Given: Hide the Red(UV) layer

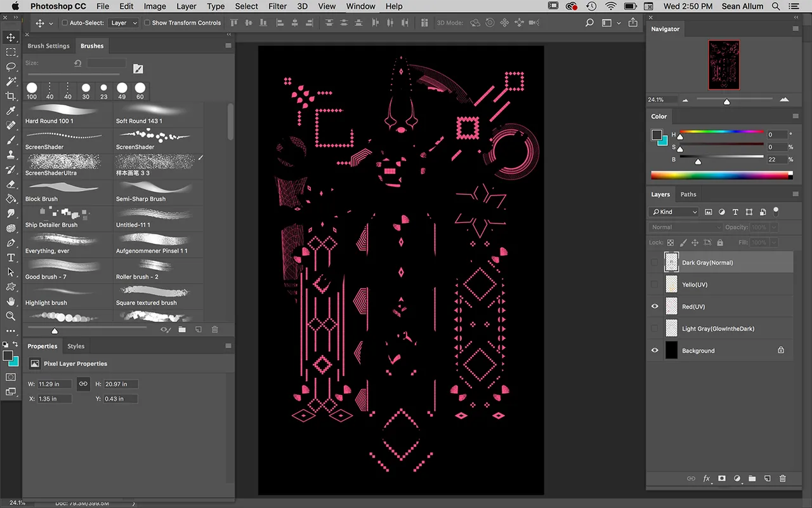Looking at the screenshot, I should 655,307.
